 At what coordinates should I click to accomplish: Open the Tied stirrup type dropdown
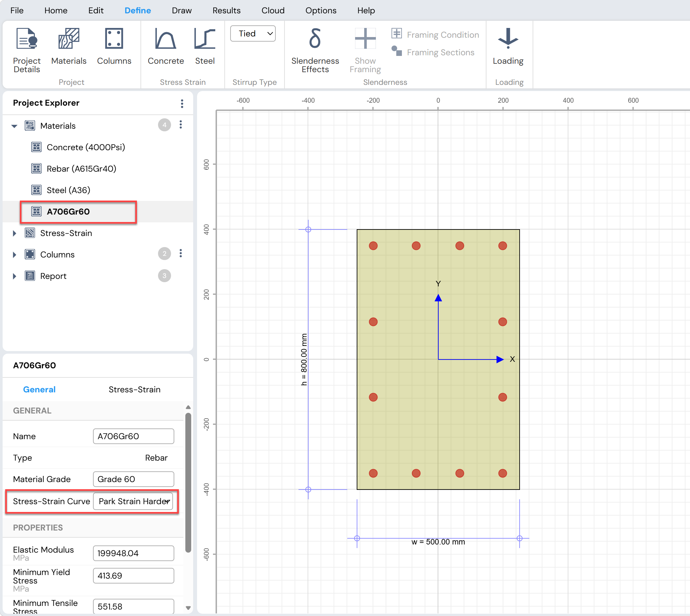253,33
